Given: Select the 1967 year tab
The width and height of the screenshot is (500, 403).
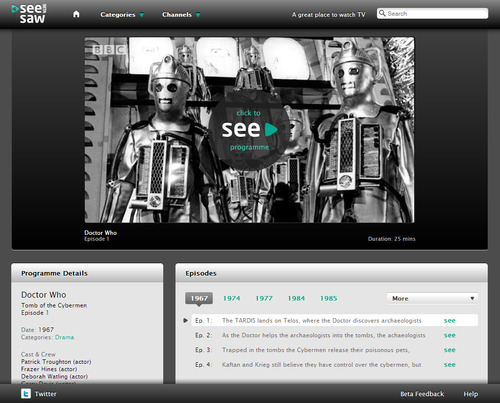Looking at the screenshot, I should 199,298.
